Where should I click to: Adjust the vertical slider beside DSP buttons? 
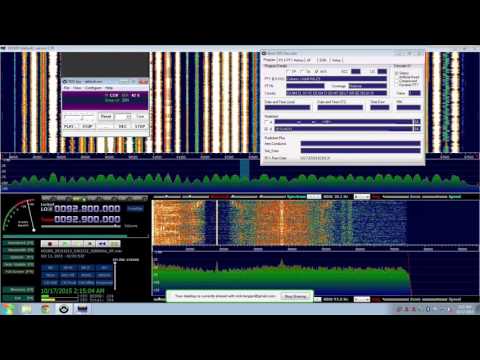[115, 276]
